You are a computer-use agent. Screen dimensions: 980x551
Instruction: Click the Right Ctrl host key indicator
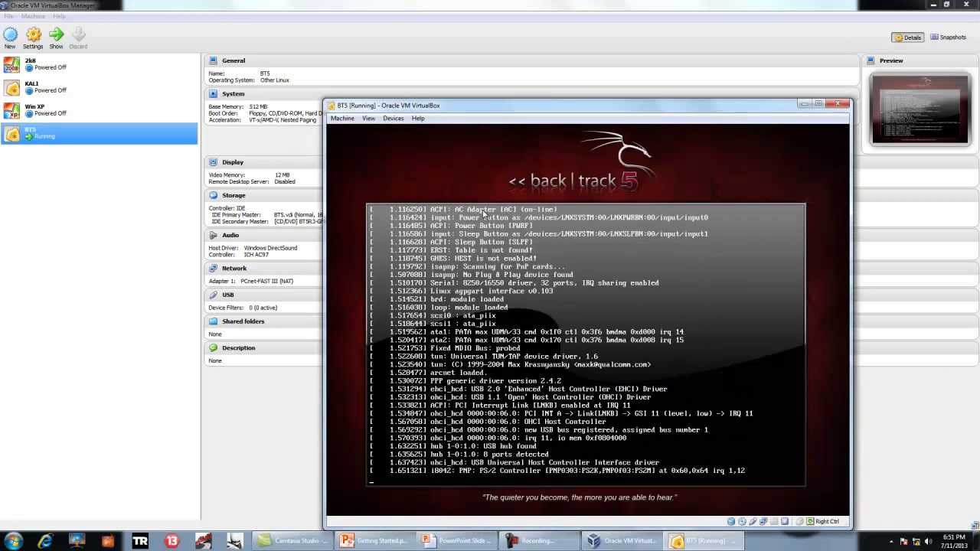click(823, 521)
